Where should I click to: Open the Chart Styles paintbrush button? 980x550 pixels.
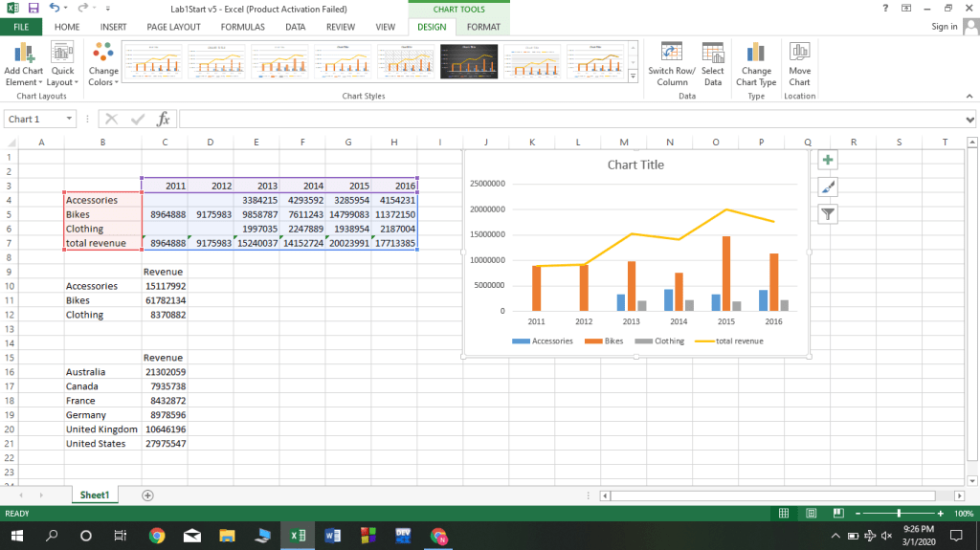click(828, 187)
